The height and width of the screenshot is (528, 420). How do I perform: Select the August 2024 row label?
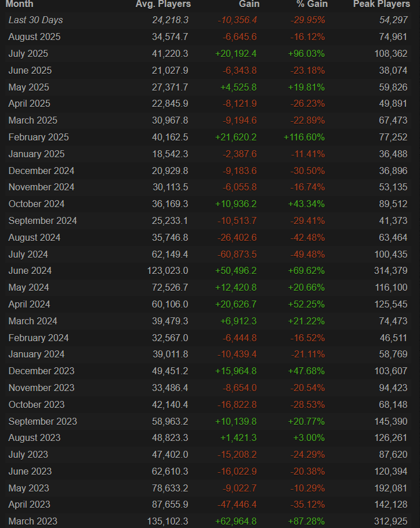pyautogui.click(x=34, y=237)
